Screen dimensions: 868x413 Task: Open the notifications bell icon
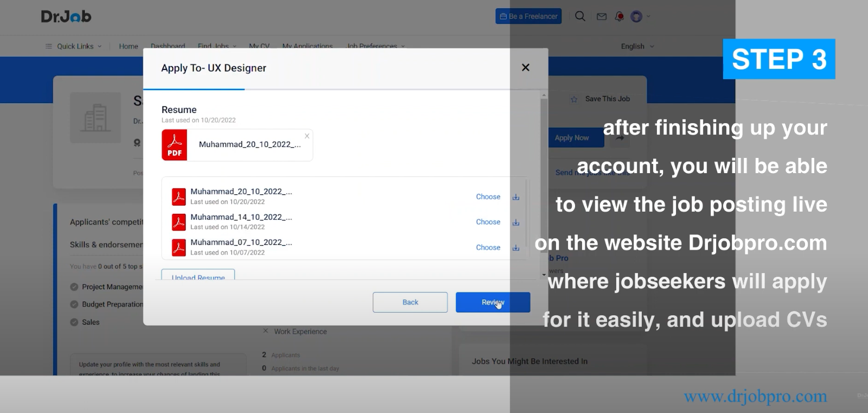[x=619, y=16]
